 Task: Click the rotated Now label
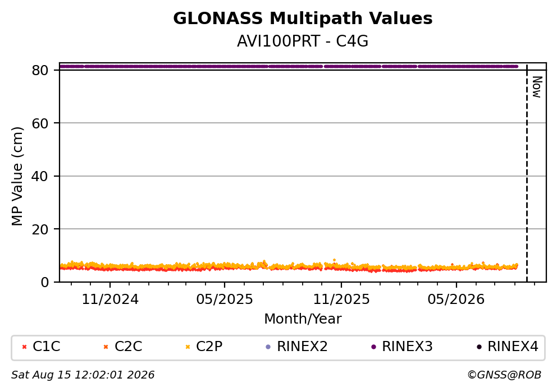coord(537,87)
